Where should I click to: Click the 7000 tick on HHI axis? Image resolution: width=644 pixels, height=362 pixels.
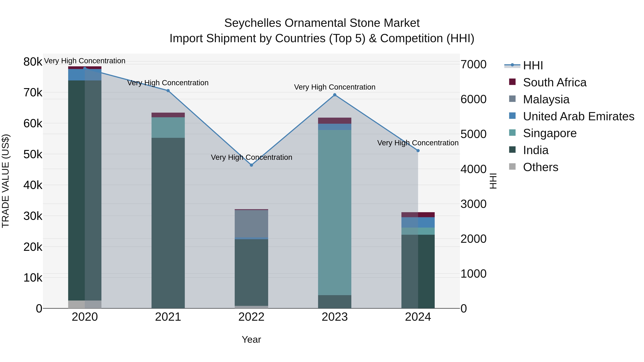474,65
